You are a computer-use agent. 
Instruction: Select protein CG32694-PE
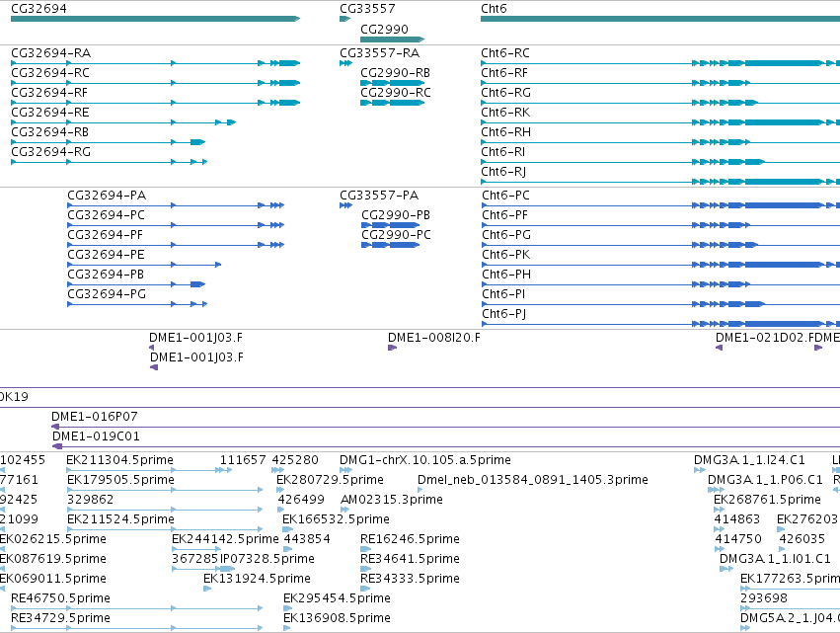click(x=144, y=265)
